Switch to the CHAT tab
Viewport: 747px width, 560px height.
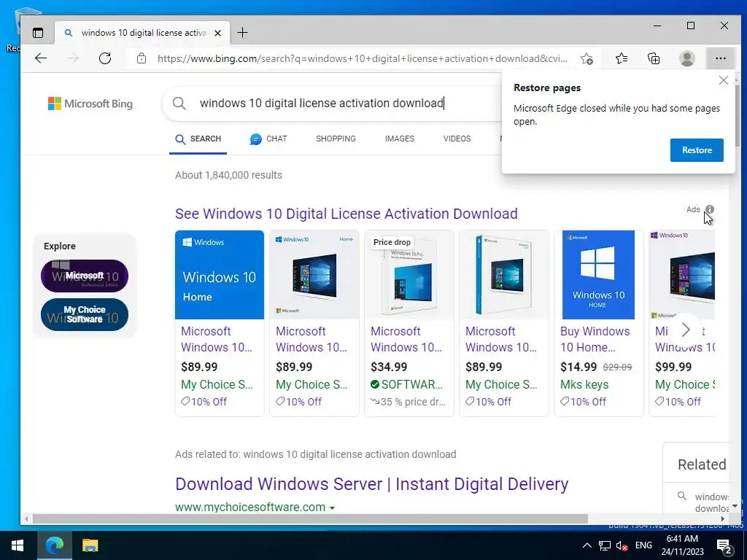(x=268, y=139)
